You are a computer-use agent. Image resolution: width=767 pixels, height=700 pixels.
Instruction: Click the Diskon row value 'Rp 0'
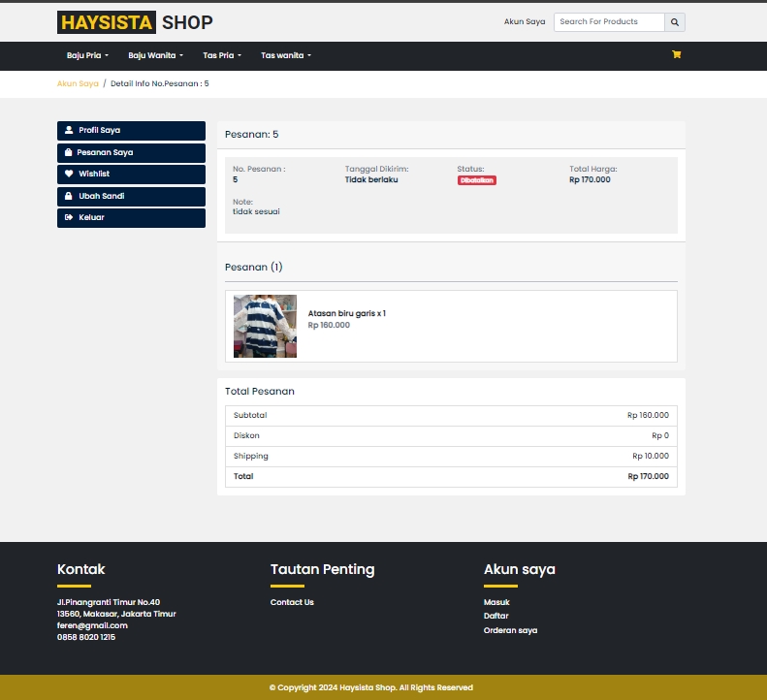(x=660, y=436)
